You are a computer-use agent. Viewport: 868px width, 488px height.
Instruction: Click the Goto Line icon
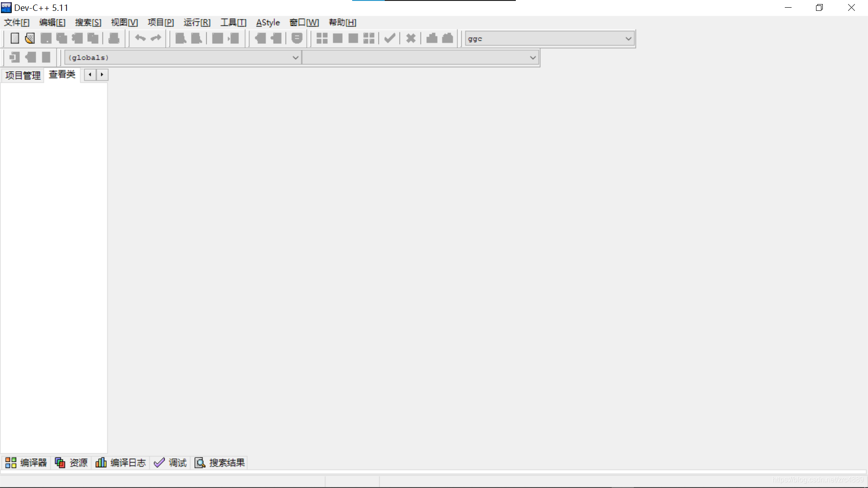[x=233, y=38]
